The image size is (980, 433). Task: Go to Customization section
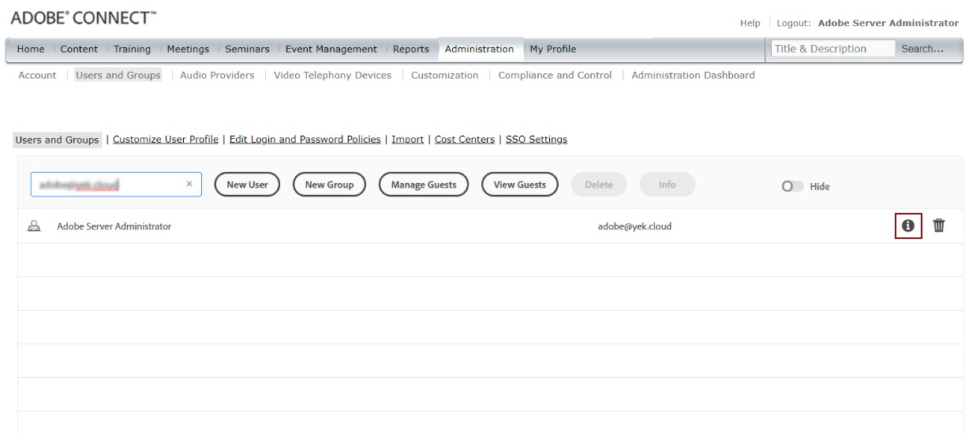(x=444, y=76)
